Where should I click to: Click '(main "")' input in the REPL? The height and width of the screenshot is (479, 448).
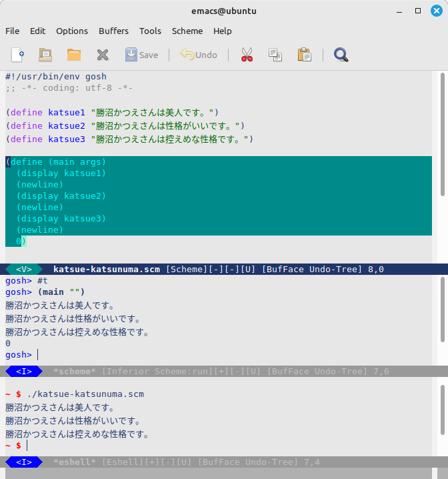(61, 292)
